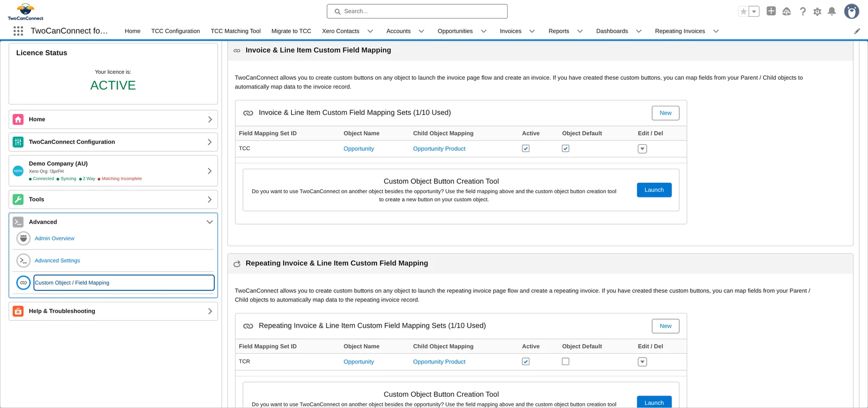
Task: Click the Custom Object Field Mapping link icon
Action: (x=23, y=283)
